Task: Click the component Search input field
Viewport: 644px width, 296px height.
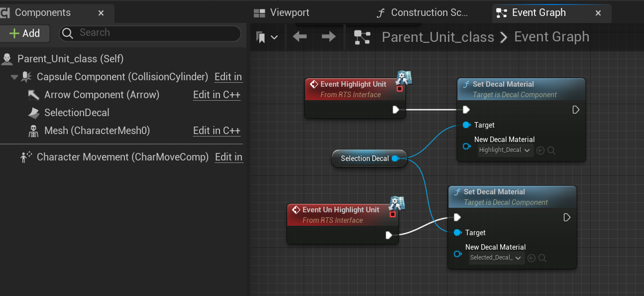Action: 154,33
